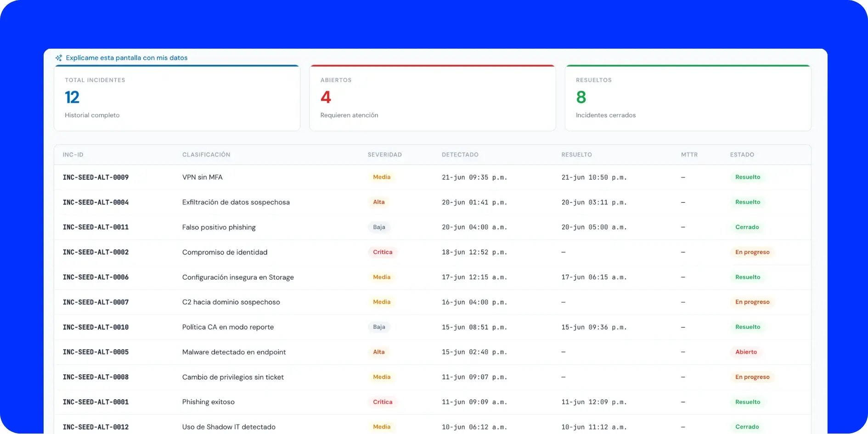Click the Estado column header
This screenshot has height=434, width=868.
click(742, 155)
